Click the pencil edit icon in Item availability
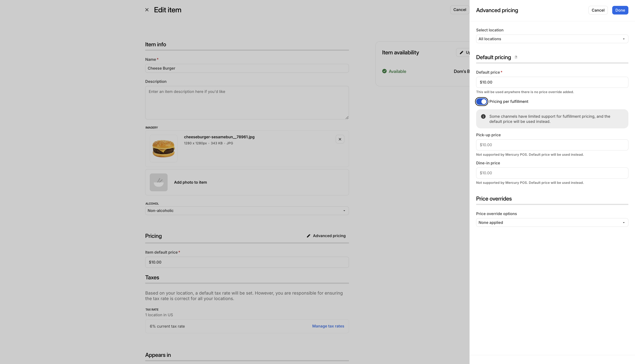635x364 pixels. [461, 53]
